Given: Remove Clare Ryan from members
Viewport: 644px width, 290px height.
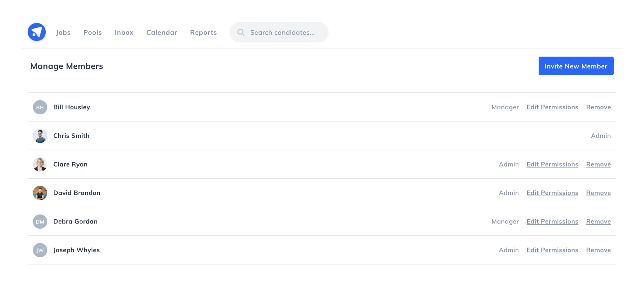Looking at the screenshot, I should click(x=598, y=164).
